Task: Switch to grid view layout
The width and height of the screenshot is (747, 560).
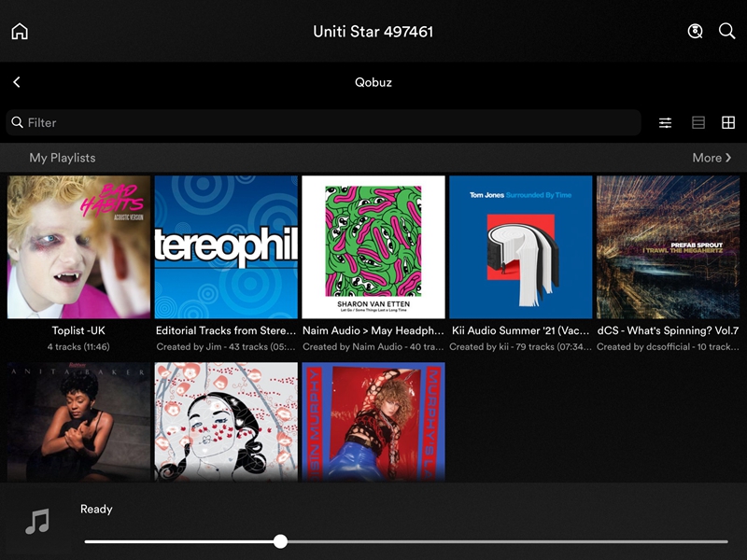Action: click(x=728, y=122)
